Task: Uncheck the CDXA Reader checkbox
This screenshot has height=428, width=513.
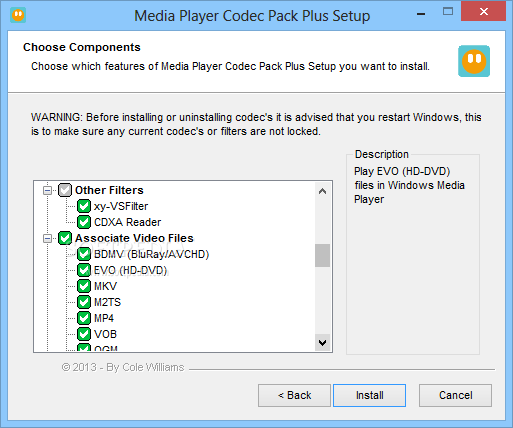Action: (x=84, y=222)
